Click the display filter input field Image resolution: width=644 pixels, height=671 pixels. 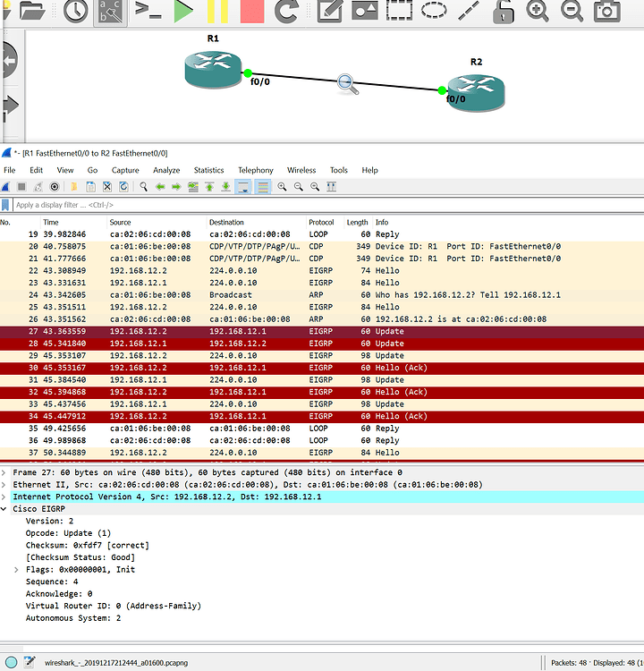click(268, 205)
